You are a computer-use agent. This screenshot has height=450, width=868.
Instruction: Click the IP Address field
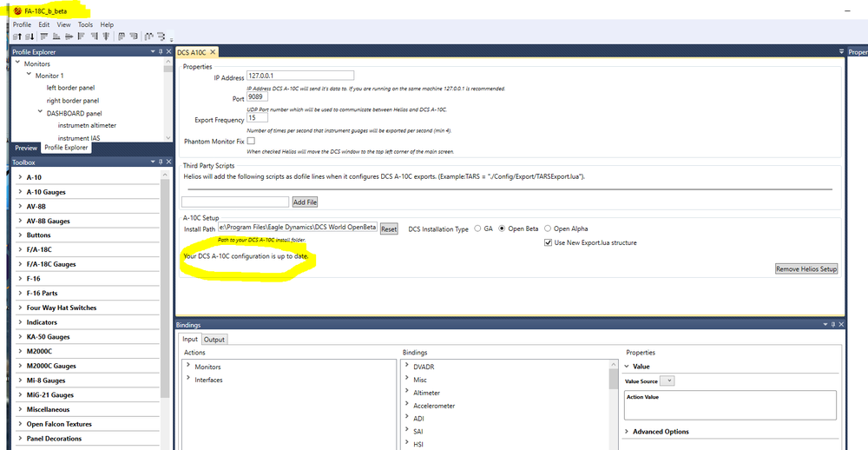point(300,76)
